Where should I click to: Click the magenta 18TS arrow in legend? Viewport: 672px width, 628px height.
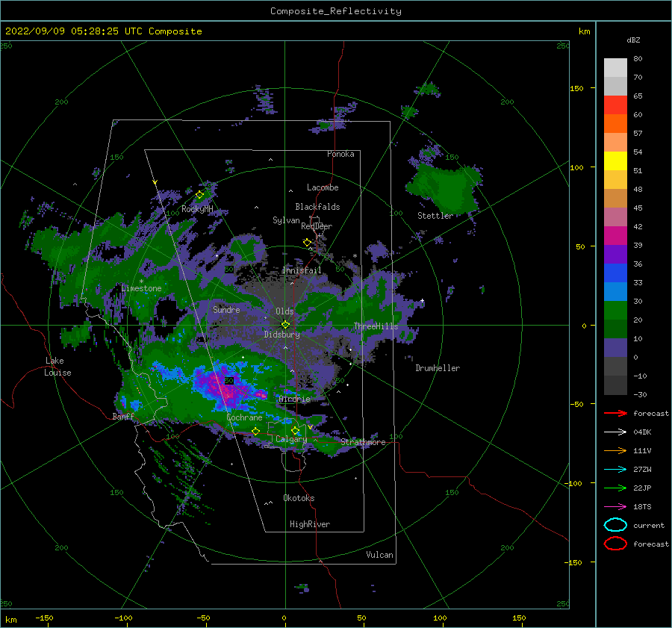coord(615,507)
